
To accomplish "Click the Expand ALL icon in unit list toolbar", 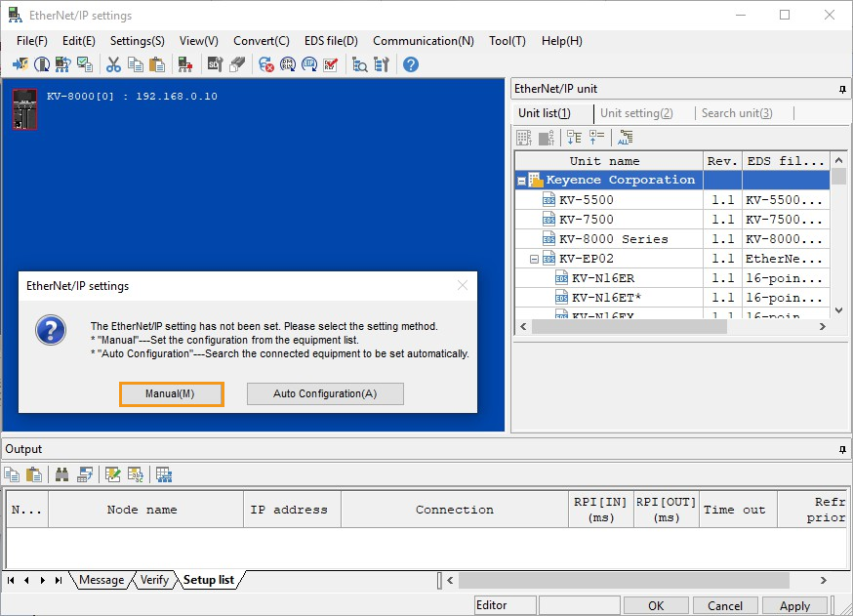I will click(625, 138).
